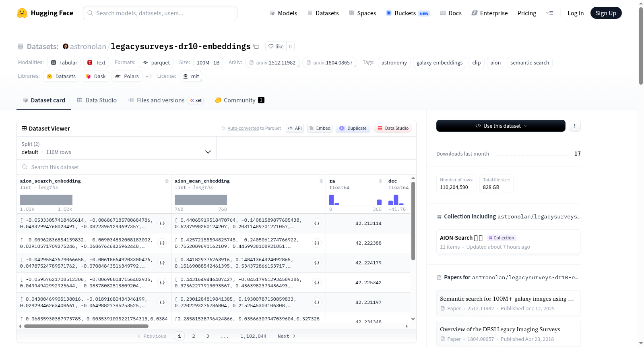Screen dimensions: 644x347
Task: Jump to last page 1,102,044
Action: pos(254,336)
